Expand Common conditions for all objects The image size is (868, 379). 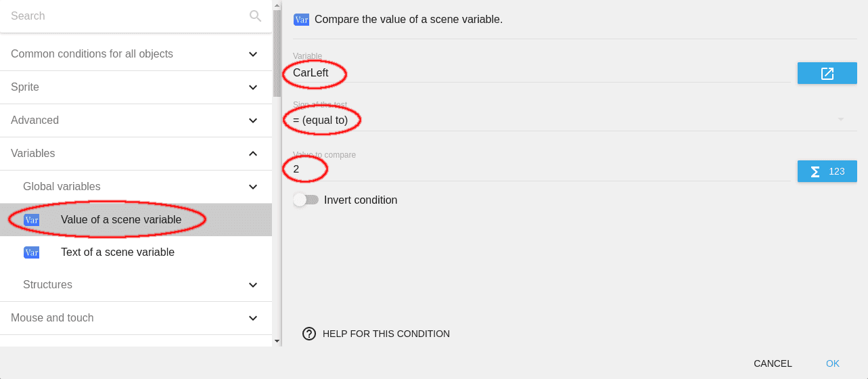click(x=253, y=54)
